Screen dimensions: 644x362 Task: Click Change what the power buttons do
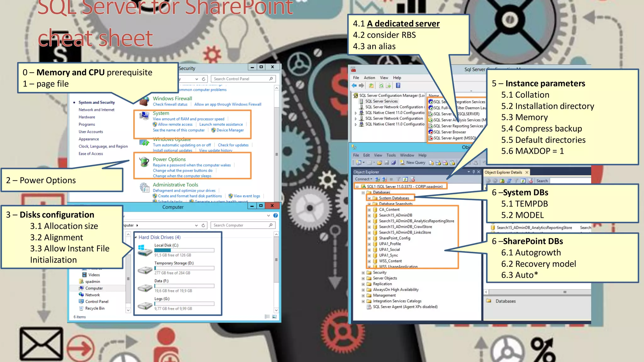pos(183,171)
